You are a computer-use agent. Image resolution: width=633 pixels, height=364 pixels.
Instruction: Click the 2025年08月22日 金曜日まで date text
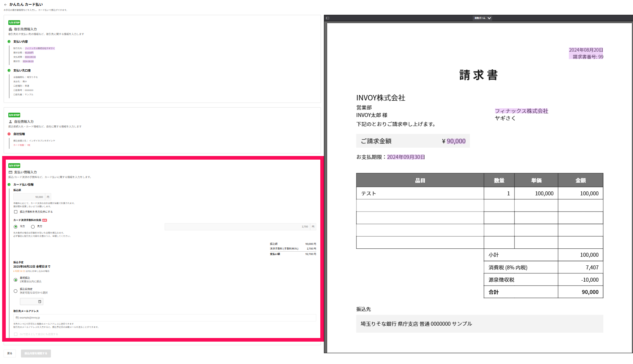pyautogui.click(x=32, y=266)
